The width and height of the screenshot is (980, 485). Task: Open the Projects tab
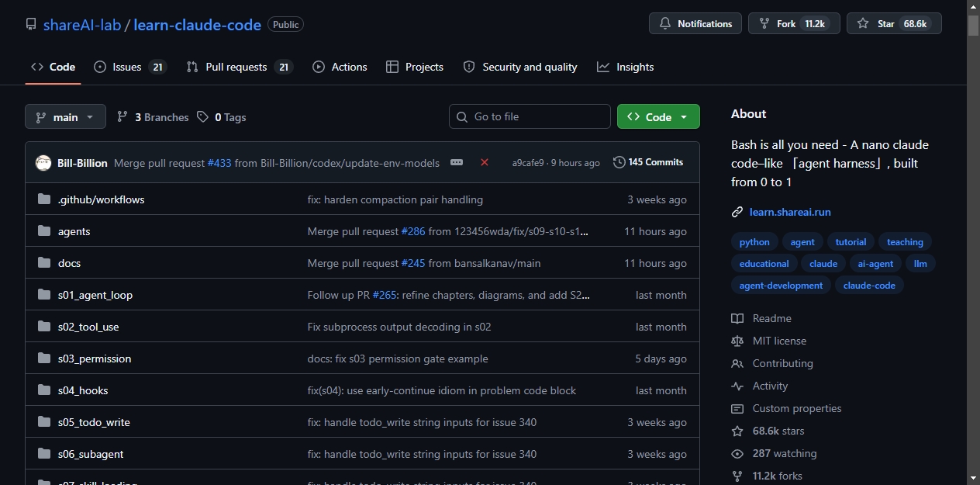coord(415,67)
